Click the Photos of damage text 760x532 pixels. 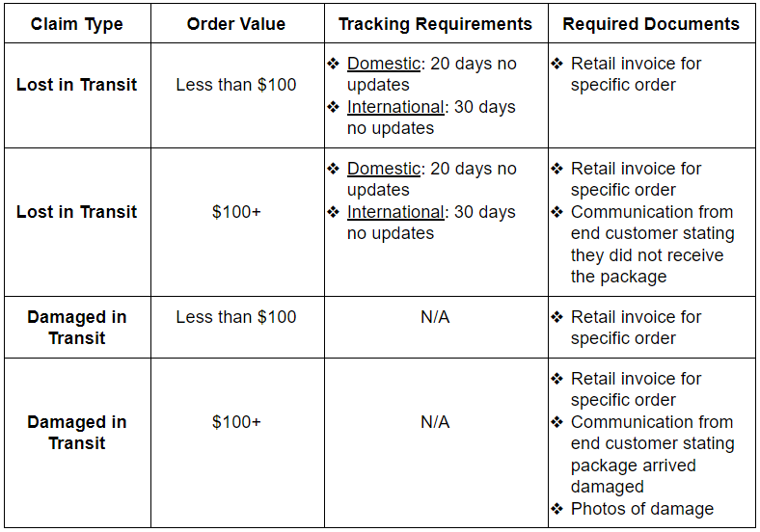tap(642, 509)
